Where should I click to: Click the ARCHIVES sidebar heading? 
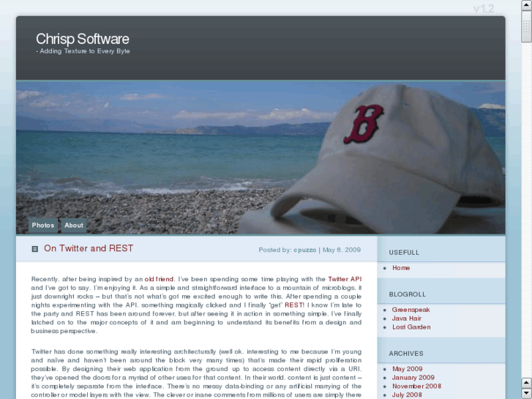406,354
